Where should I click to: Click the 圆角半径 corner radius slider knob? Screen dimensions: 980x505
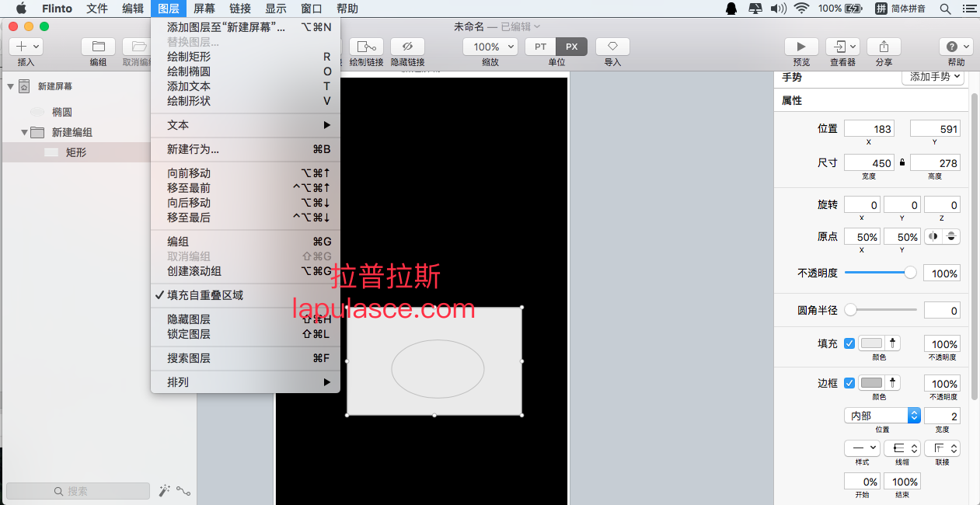(x=851, y=310)
